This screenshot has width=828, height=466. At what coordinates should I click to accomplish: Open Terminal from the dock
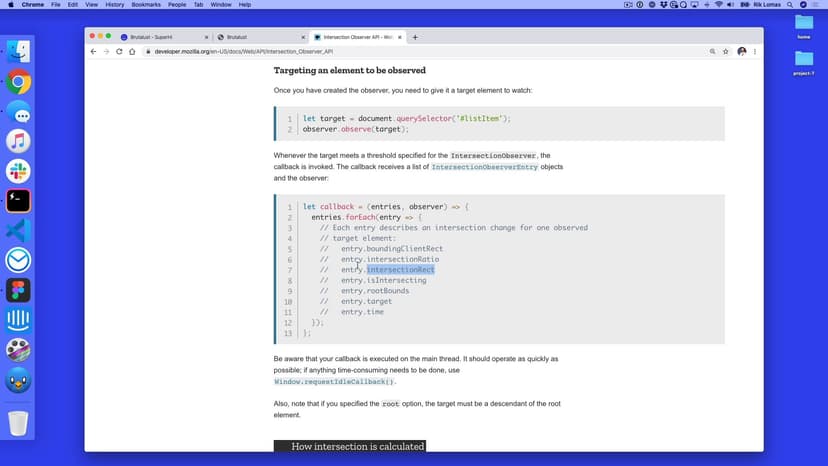18,200
